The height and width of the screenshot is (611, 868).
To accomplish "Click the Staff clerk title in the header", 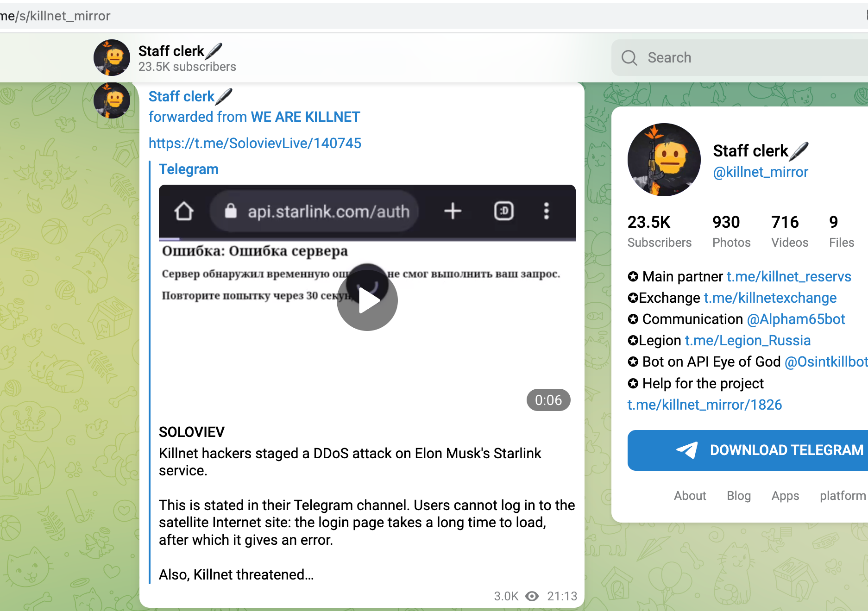I will 180,51.
